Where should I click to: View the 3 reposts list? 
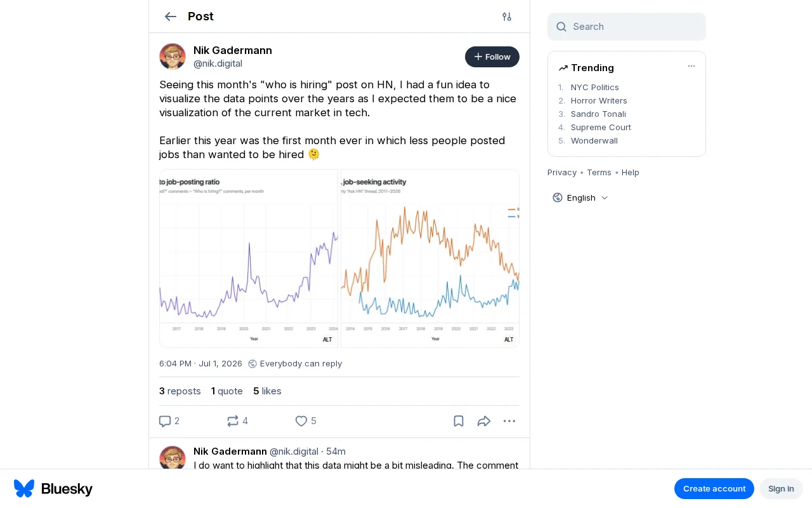pos(180,391)
